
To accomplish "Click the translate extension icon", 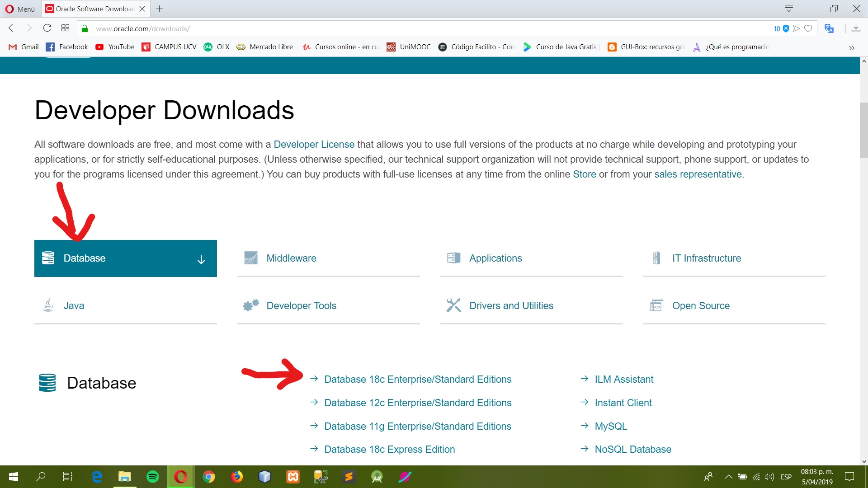I will [x=830, y=28].
